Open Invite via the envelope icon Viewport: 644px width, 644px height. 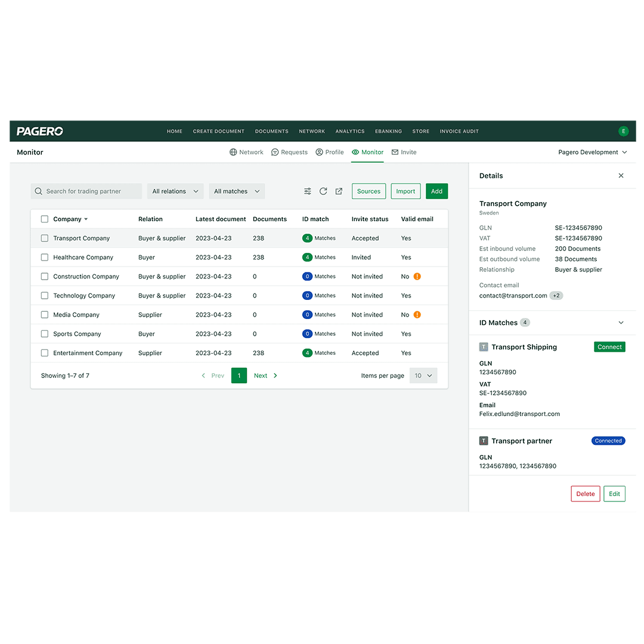[404, 152]
